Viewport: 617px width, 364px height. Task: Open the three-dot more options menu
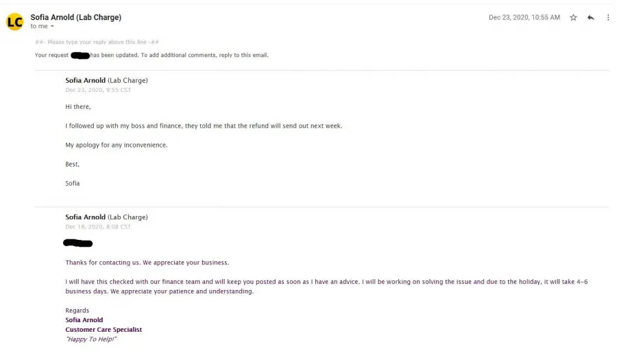tap(608, 17)
